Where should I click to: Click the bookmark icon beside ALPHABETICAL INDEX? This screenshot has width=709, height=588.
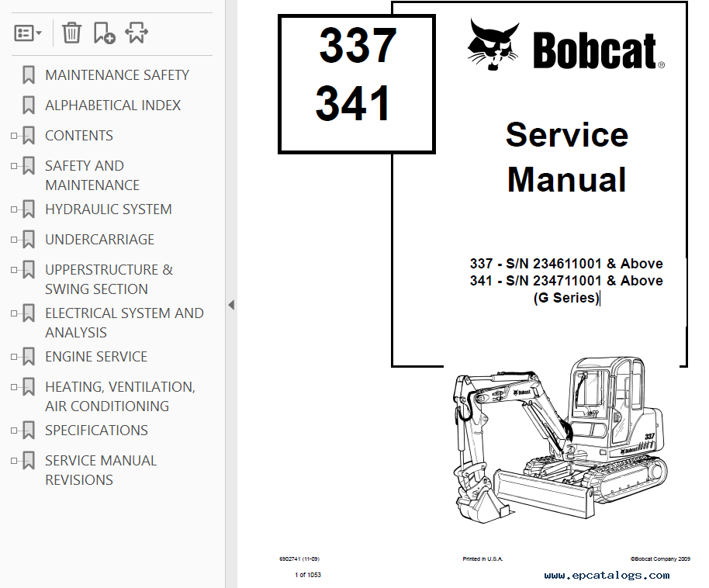point(29,105)
